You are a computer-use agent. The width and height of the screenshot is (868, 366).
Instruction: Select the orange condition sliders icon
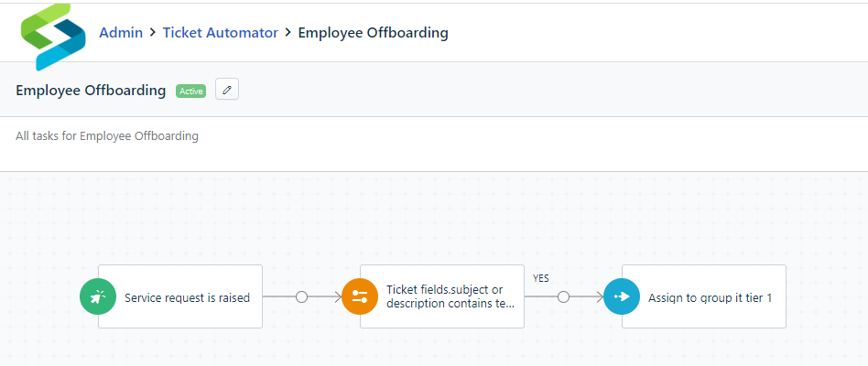[x=360, y=296]
